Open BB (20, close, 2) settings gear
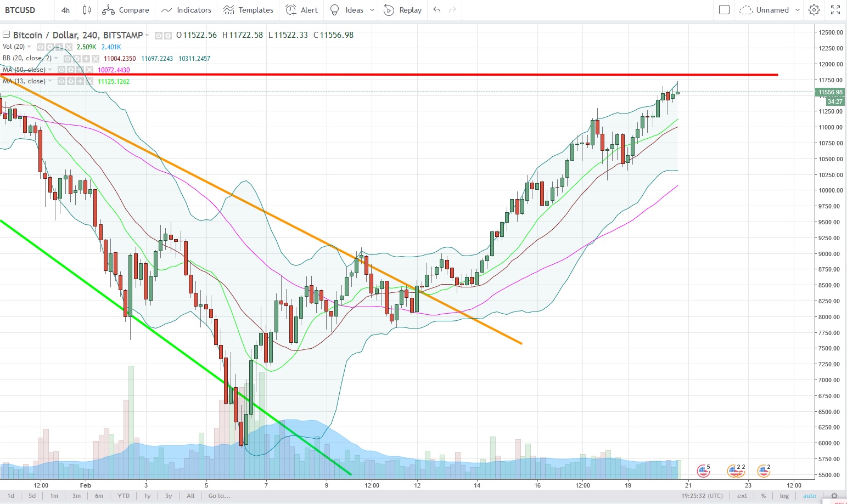Viewport: 847px width, 504px height. [77, 59]
